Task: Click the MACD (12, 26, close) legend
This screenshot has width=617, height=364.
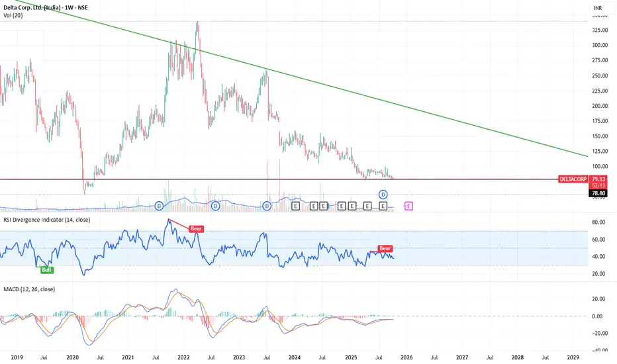Action: pos(29,289)
